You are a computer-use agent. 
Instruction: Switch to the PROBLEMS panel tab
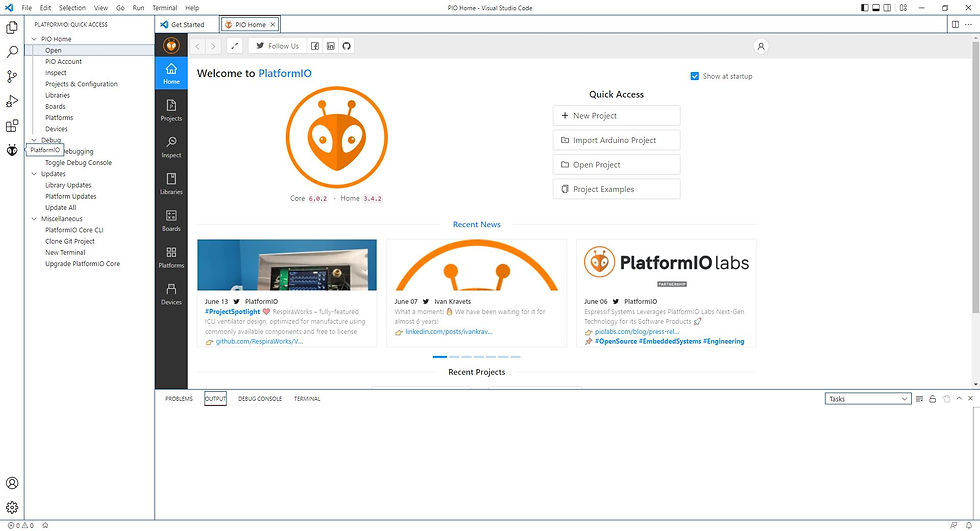coord(179,399)
